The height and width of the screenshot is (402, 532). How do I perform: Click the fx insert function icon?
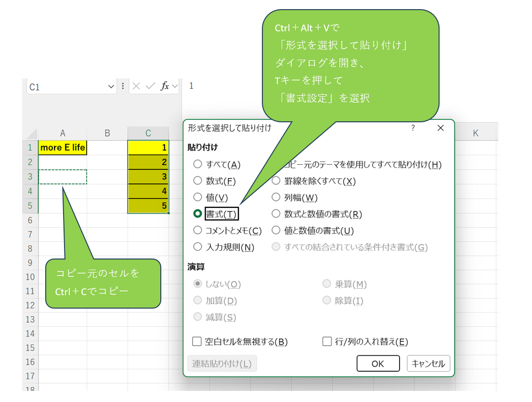tap(165, 86)
